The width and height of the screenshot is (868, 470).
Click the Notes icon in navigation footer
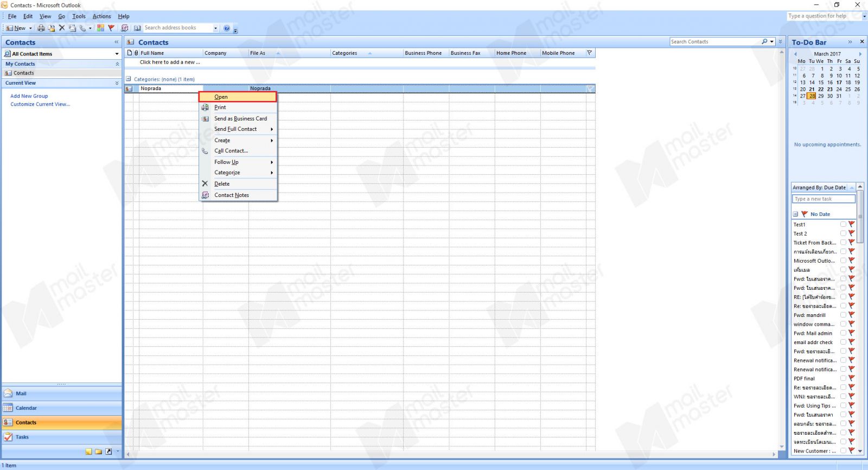[88, 452]
